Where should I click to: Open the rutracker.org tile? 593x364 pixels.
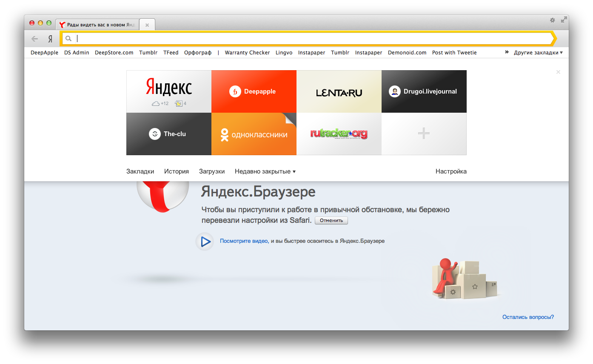339,134
